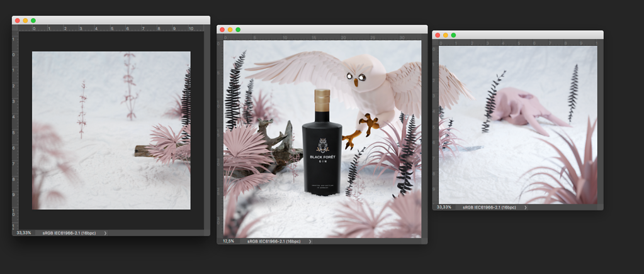Close the right window with the pink skull

click(438, 35)
